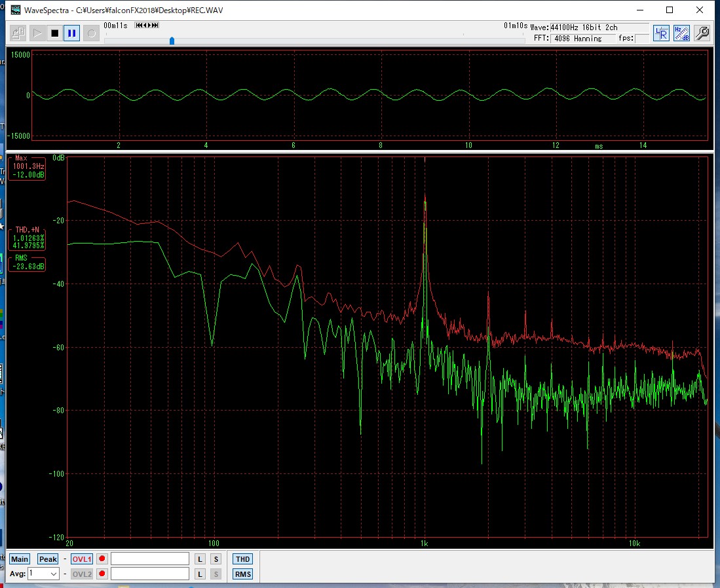Viewport: 720px width, 588px height.
Task: Click the red record dot beside OVL2
Action: (x=102, y=574)
